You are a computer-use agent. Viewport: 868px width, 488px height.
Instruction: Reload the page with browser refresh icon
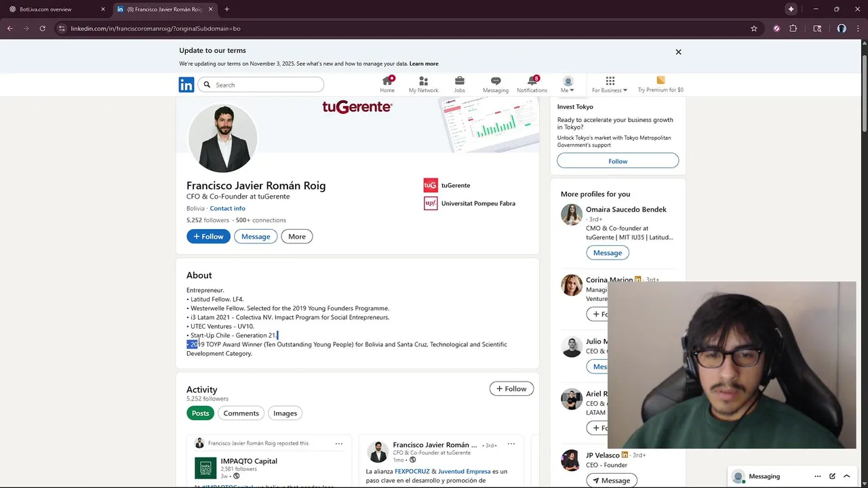pos(42,28)
